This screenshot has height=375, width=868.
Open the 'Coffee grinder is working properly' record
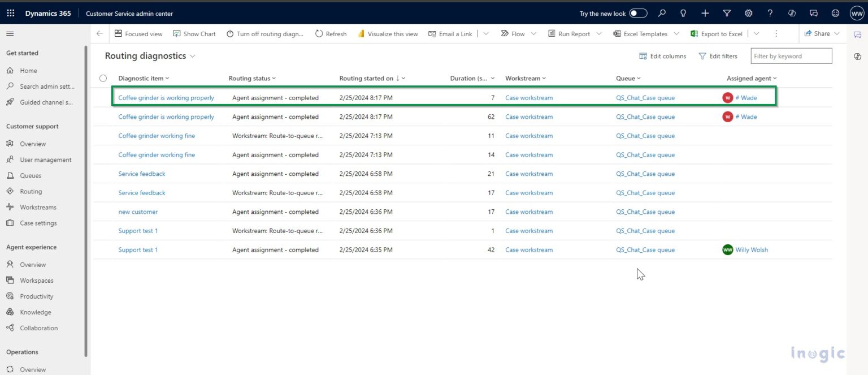point(166,97)
